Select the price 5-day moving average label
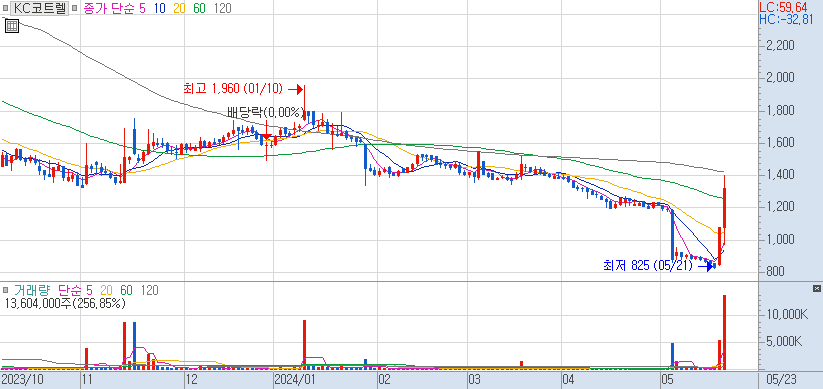The width and height of the screenshot is (823, 389). click(x=142, y=8)
